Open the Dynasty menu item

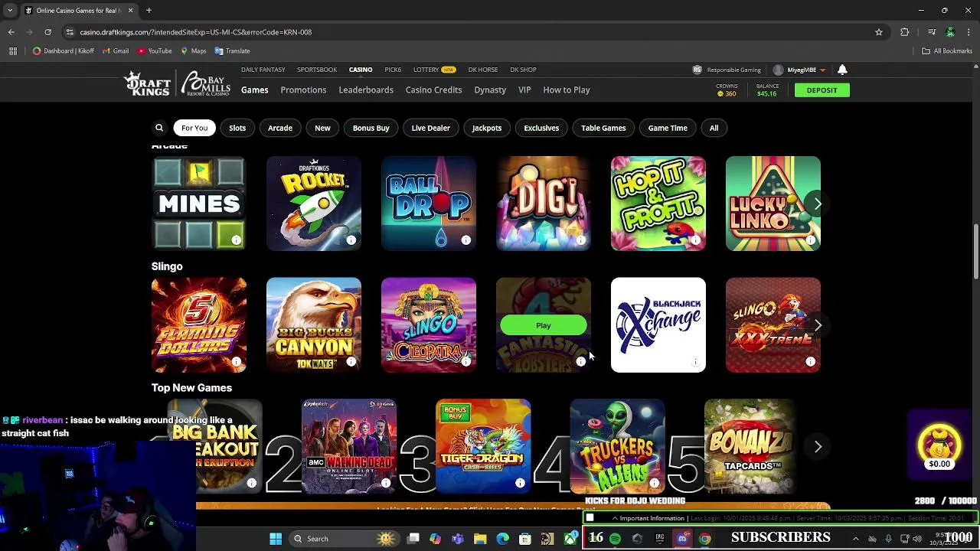click(x=490, y=90)
